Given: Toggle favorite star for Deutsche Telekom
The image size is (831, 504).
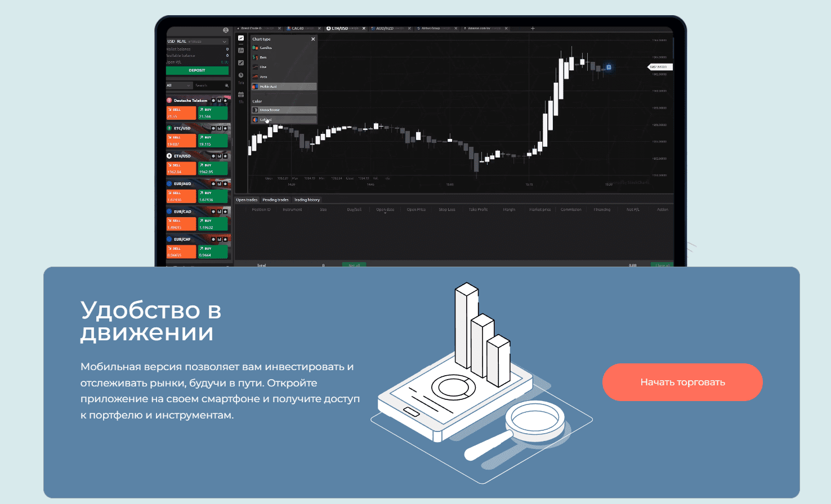Looking at the screenshot, I should 225,101.
